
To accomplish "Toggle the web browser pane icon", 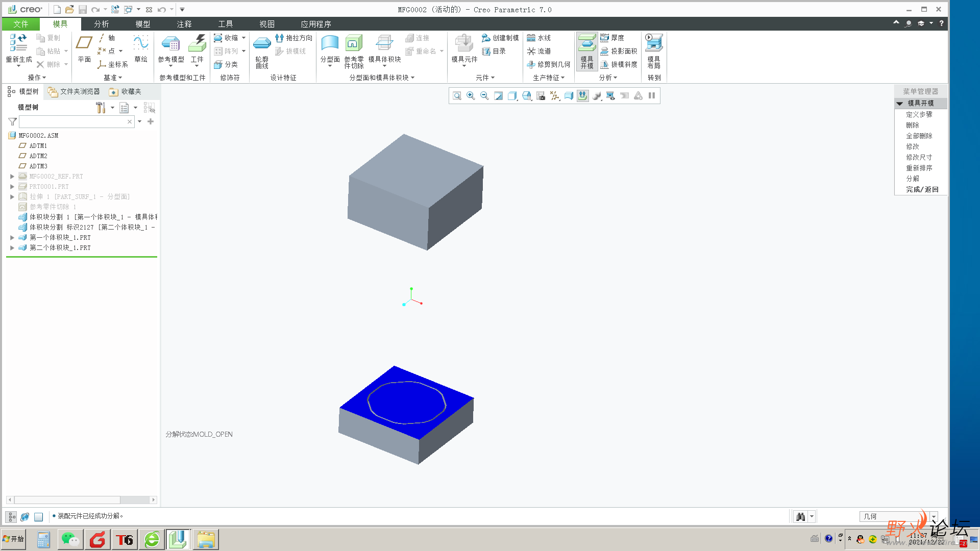I will click(24, 517).
